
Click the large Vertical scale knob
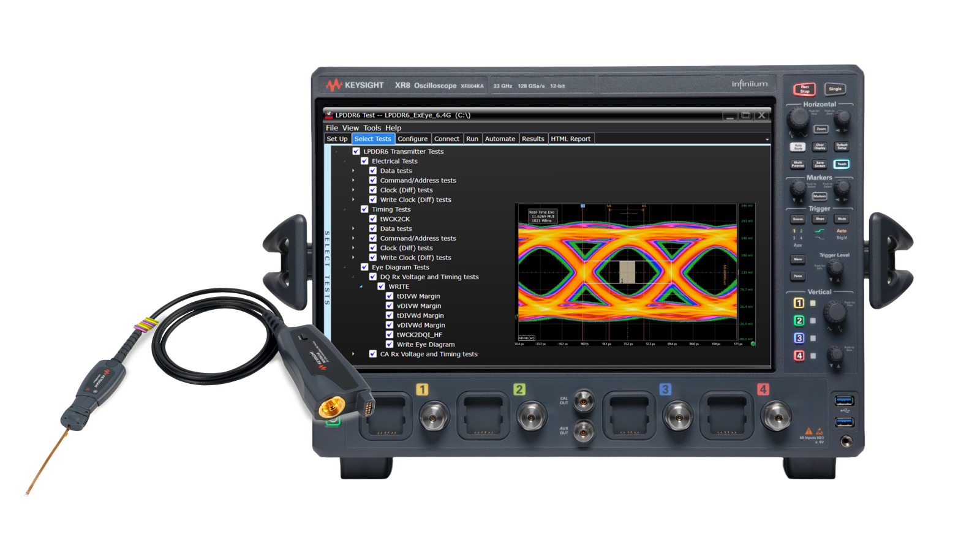pyautogui.click(x=834, y=312)
